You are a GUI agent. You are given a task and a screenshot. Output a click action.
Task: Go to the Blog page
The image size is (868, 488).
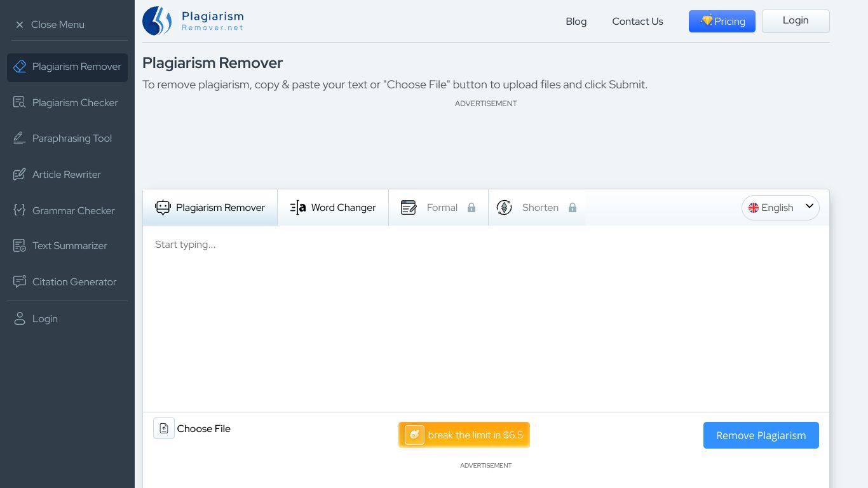(x=576, y=21)
